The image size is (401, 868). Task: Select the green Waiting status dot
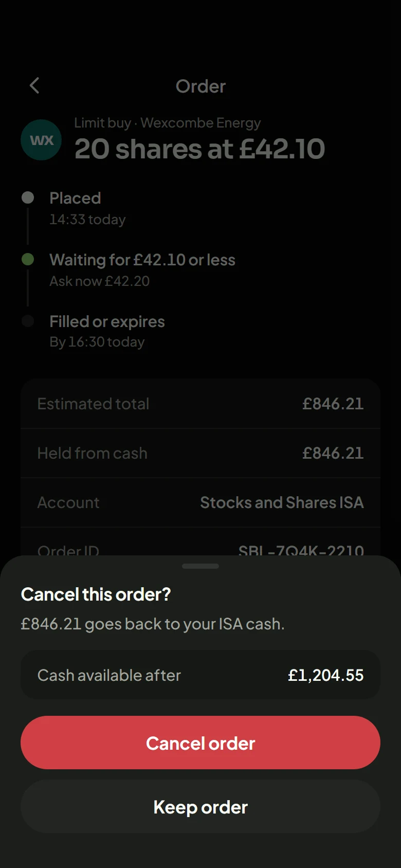28,259
